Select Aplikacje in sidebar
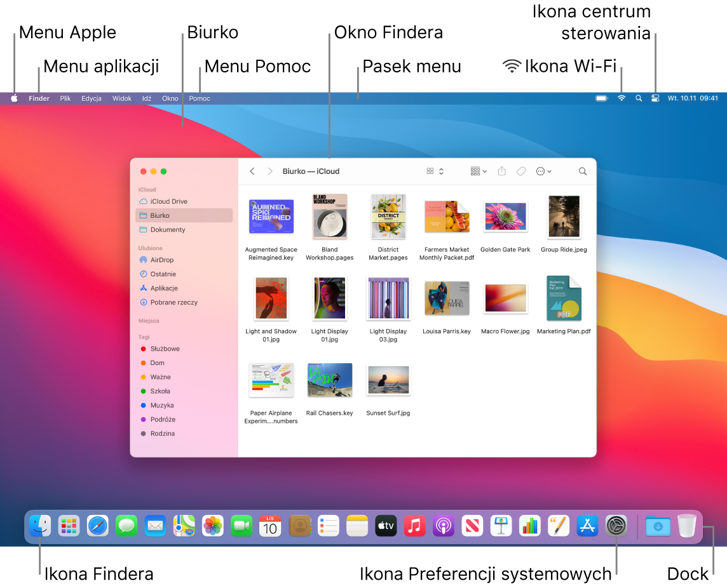Image resolution: width=727 pixels, height=588 pixels. 184,288
